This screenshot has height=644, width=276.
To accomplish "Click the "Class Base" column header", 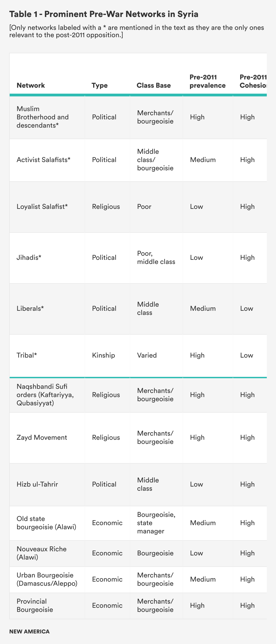I will click(x=154, y=86).
